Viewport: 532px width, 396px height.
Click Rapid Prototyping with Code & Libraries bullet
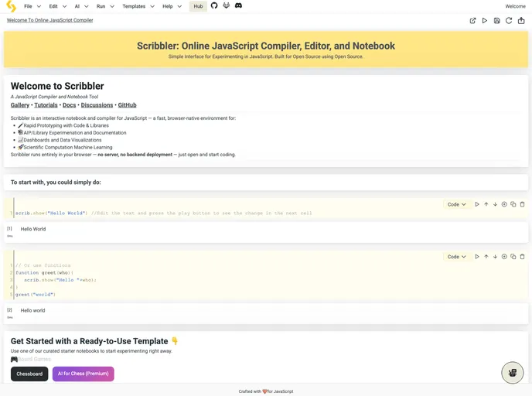(63, 125)
